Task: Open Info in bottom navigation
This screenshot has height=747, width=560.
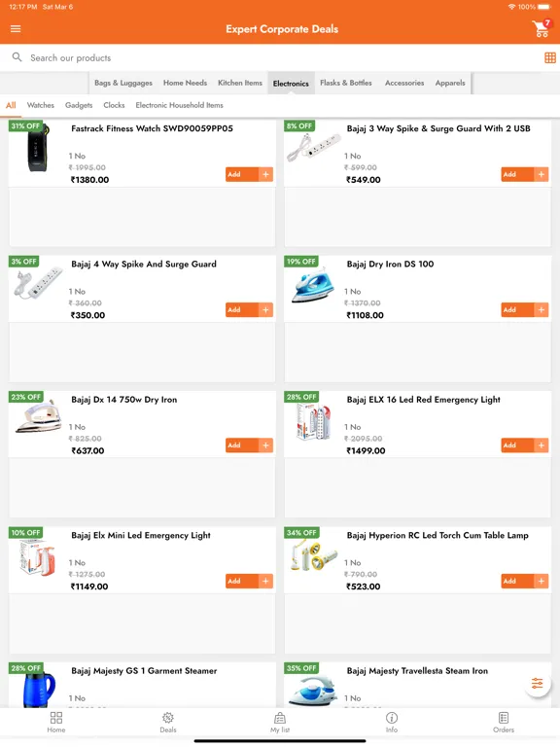Action: (x=392, y=723)
